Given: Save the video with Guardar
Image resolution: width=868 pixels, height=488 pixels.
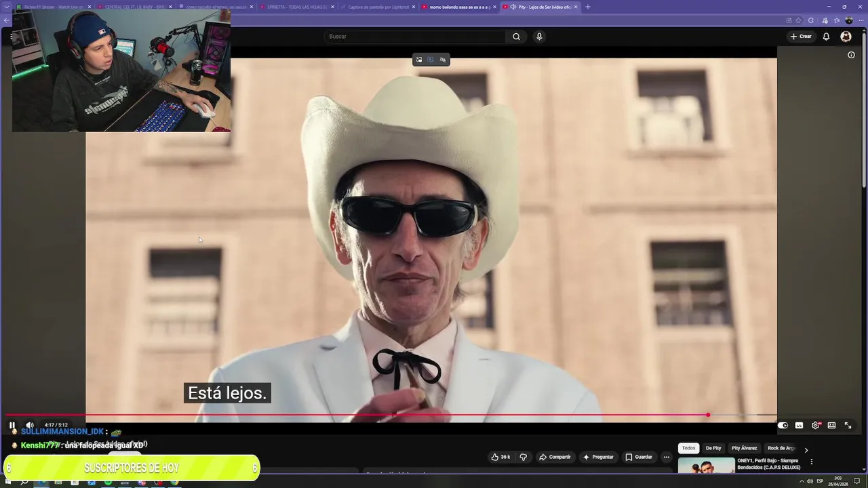Looking at the screenshot, I should coord(639,457).
